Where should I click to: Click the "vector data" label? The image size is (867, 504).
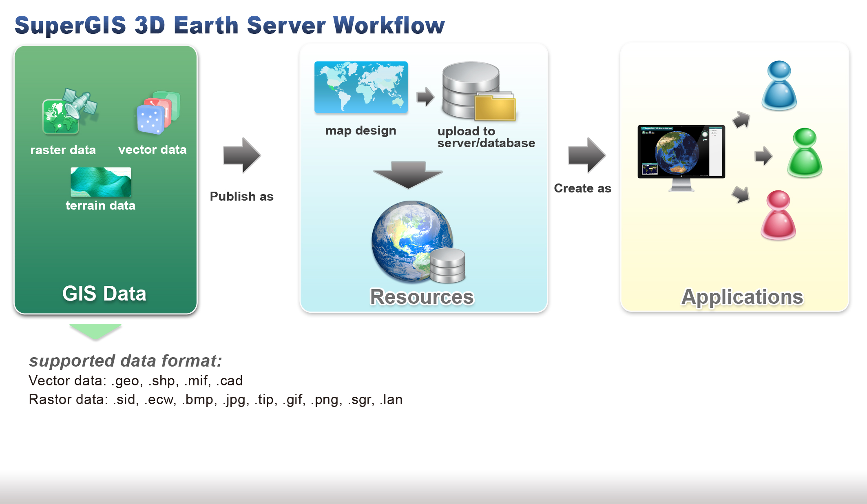(x=153, y=150)
